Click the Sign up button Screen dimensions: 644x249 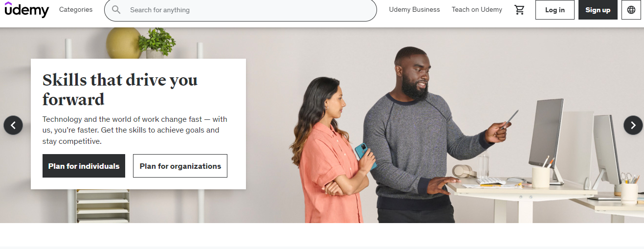(x=598, y=10)
